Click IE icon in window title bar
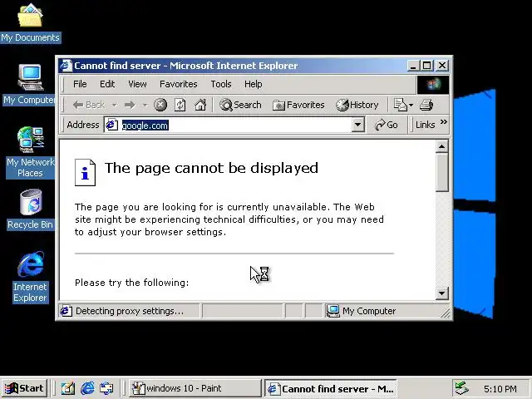 pos(66,66)
